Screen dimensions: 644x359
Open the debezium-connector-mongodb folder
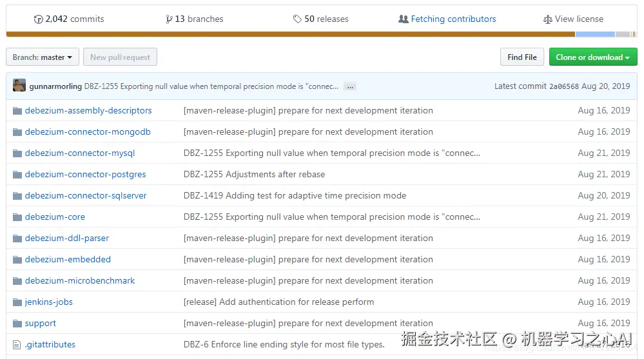pos(88,132)
